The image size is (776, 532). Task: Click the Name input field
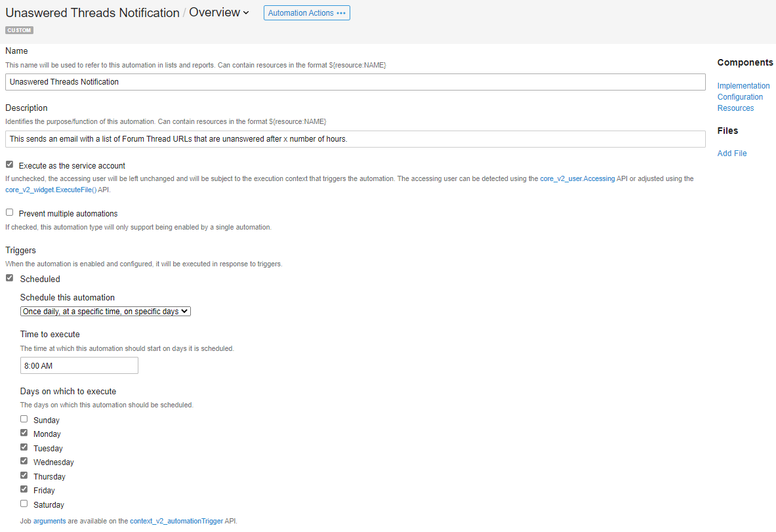pyautogui.click(x=356, y=82)
